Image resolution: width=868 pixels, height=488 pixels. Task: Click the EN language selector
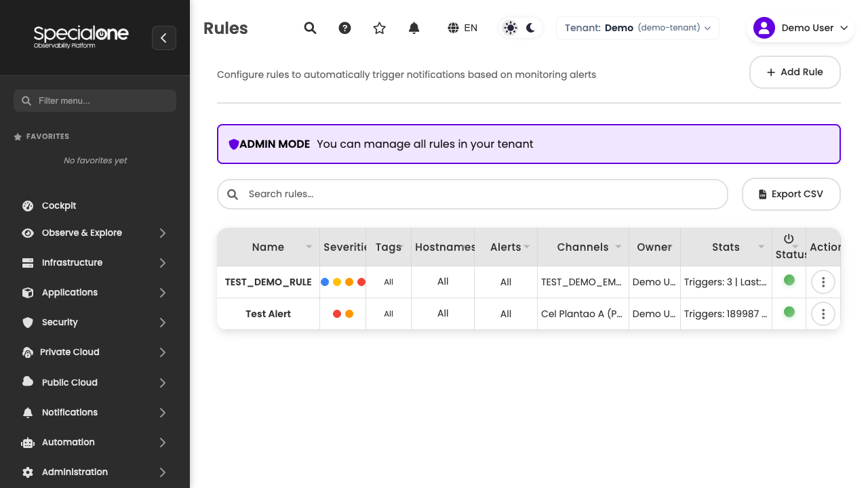[462, 28]
